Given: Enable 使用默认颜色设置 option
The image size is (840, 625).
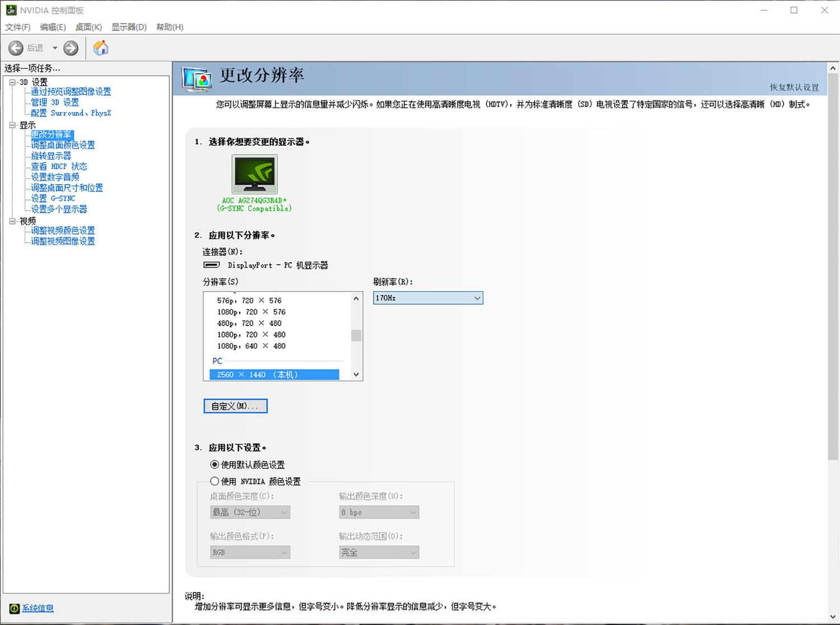Looking at the screenshot, I should (x=214, y=464).
